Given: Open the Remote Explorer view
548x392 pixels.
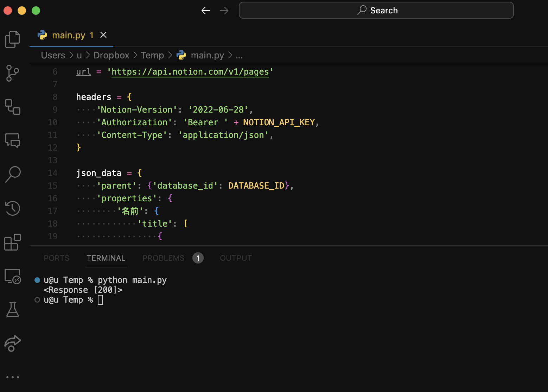Looking at the screenshot, I should 13,276.
